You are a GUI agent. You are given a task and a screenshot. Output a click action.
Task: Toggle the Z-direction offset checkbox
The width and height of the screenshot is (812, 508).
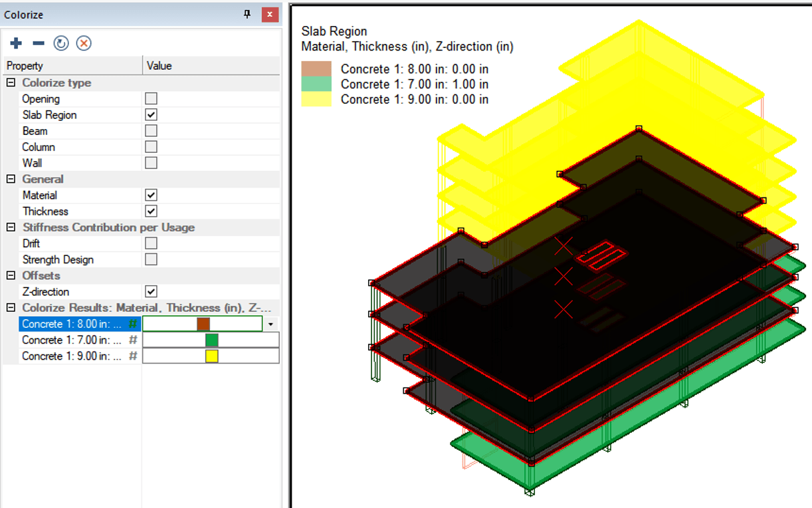click(x=152, y=291)
